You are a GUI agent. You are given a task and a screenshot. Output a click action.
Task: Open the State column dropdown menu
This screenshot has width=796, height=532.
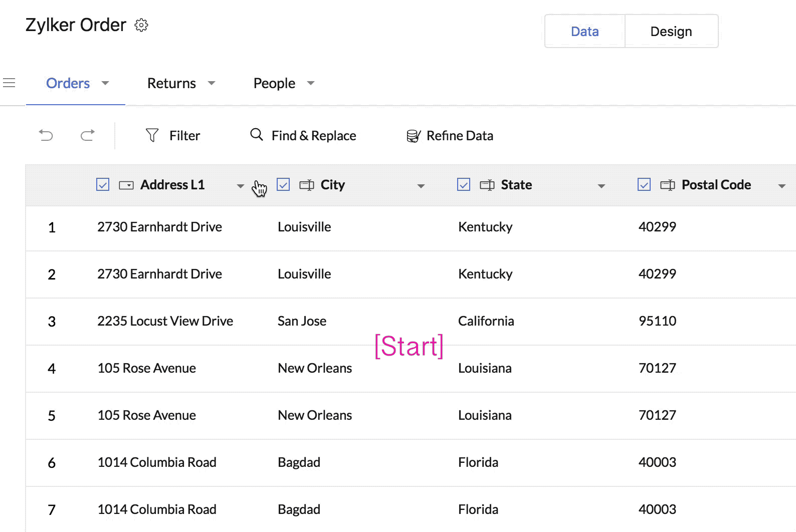[602, 186]
